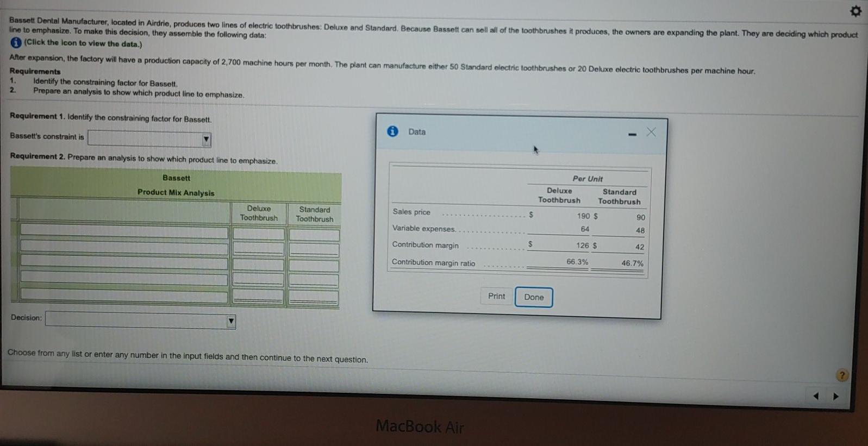Click the Done button

click(x=534, y=297)
